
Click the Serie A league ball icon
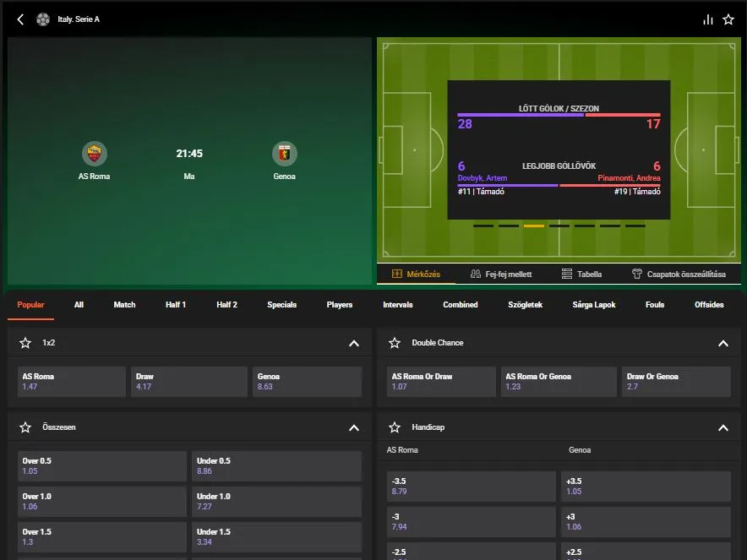[x=44, y=19]
